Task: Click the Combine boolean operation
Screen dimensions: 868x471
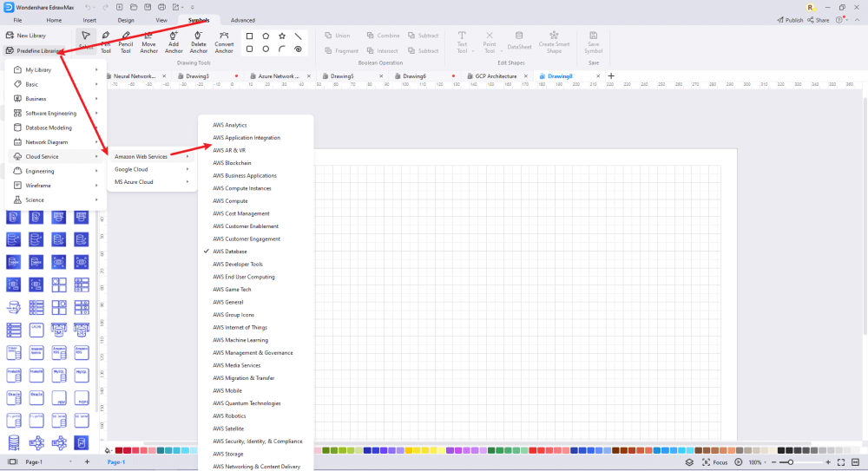Action: pyautogui.click(x=383, y=36)
